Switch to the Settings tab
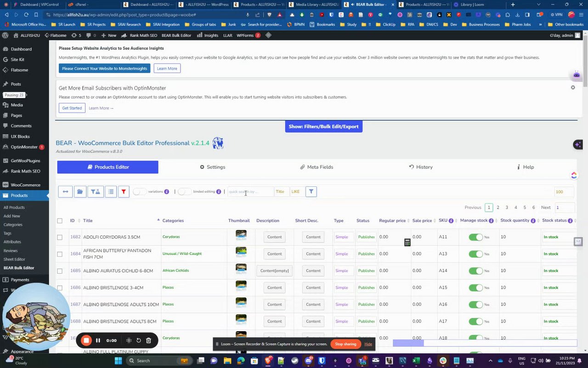588x368 pixels. point(212,167)
